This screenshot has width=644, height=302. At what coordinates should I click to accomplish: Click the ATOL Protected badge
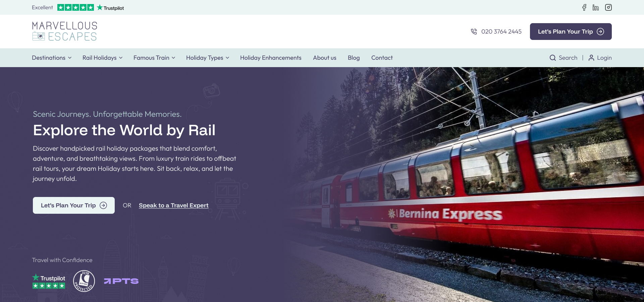(x=84, y=281)
